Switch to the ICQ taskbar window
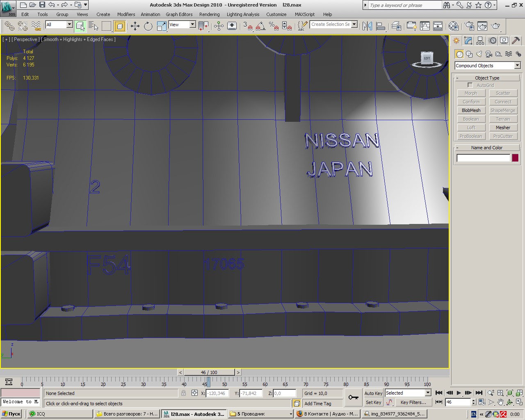Image resolution: width=525 pixels, height=420 pixels. 60,414
